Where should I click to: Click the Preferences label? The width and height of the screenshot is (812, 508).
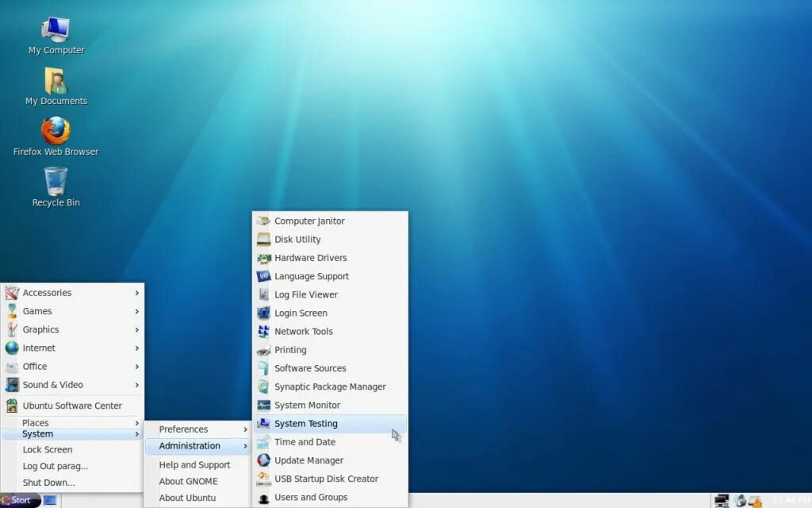click(x=183, y=429)
